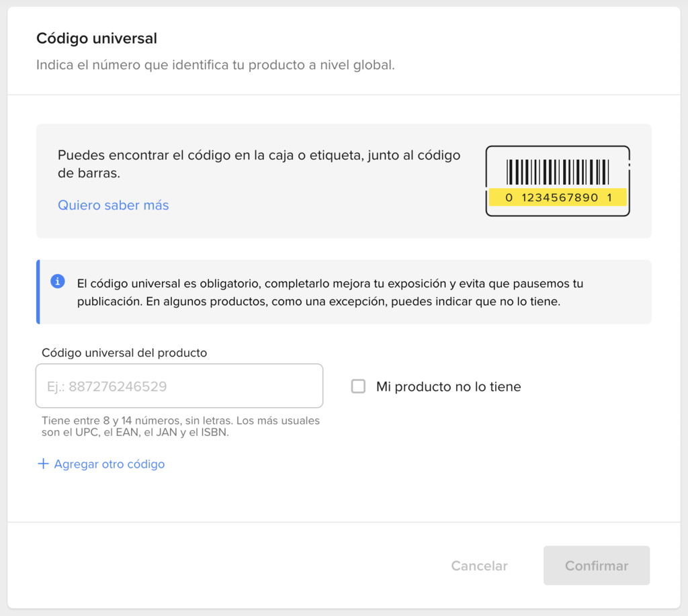Screen dimensions: 688x616
Task: Click inside the Código universal del producto field
Action: point(179,386)
